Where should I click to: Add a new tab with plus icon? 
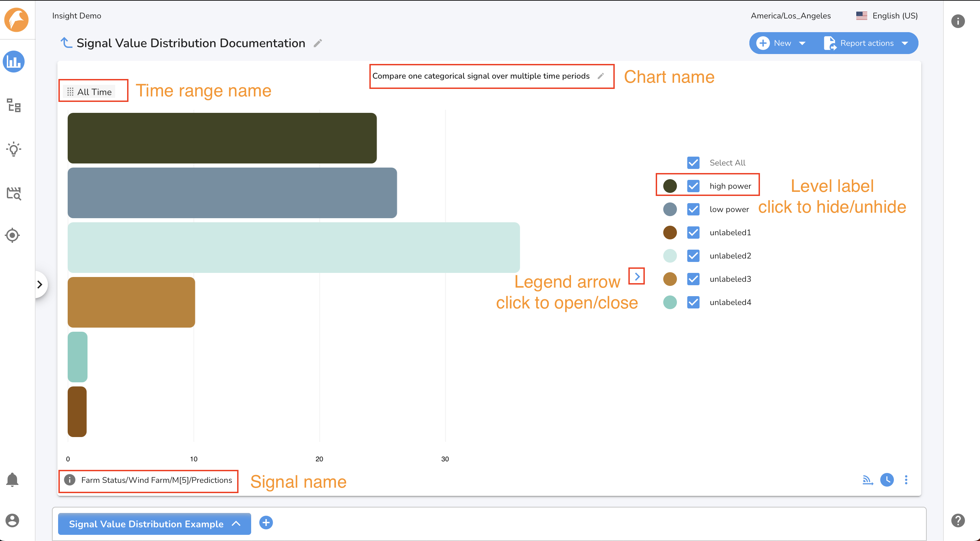coord(266,523)
